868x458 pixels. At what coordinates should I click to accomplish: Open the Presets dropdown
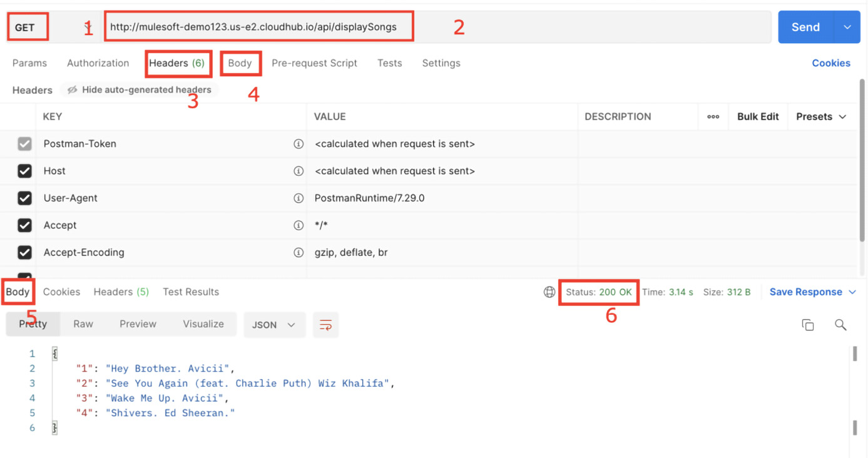tap(821, 116)
